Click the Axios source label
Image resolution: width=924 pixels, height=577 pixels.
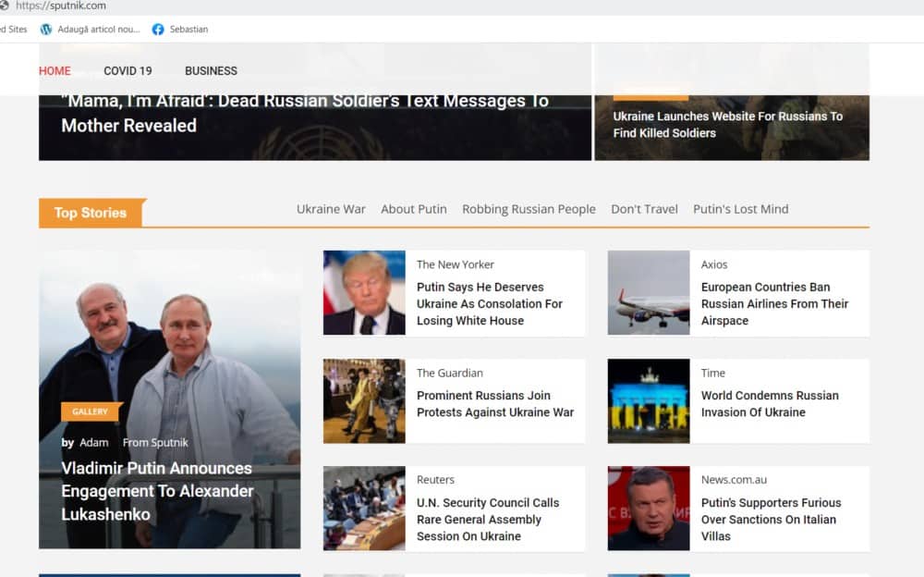click(x=714, y=264)
